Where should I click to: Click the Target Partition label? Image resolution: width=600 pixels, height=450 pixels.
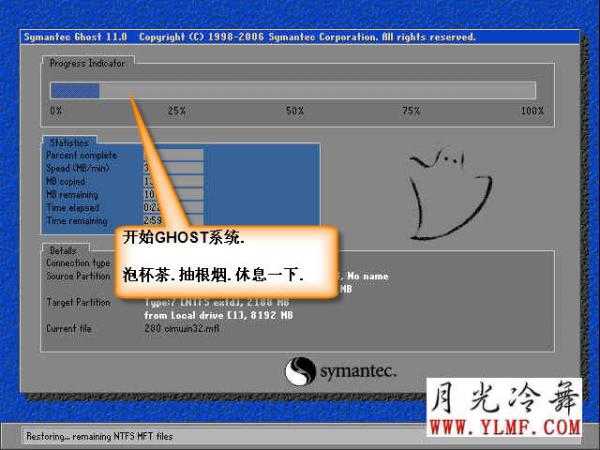tap(78, 302)
